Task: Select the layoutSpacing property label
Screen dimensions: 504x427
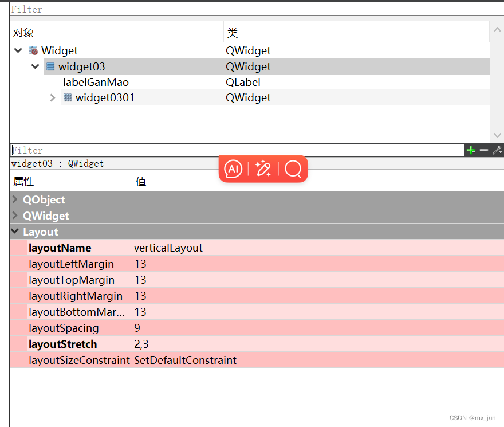Action: point(64,328)
